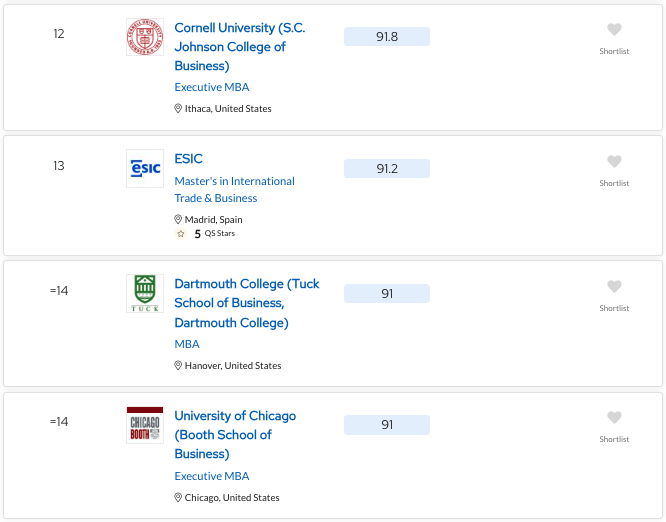This screenshot has width=666, height=522.
Task: Add Dartmouth Tuck to shortlist via heart
Action: click(x=614, y=287)
